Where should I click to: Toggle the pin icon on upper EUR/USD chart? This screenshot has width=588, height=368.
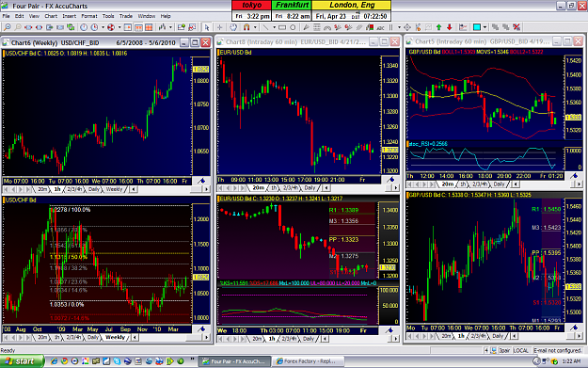tap(390, 180)
